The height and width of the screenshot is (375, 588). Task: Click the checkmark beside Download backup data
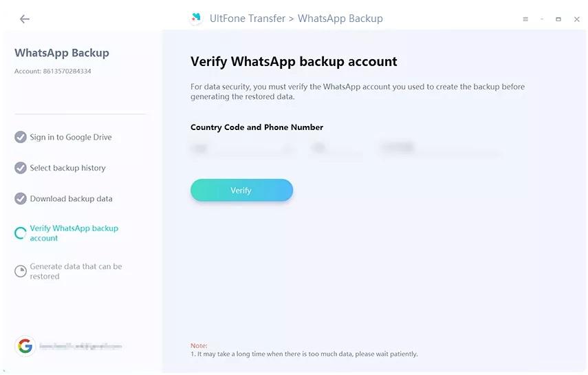21,199
